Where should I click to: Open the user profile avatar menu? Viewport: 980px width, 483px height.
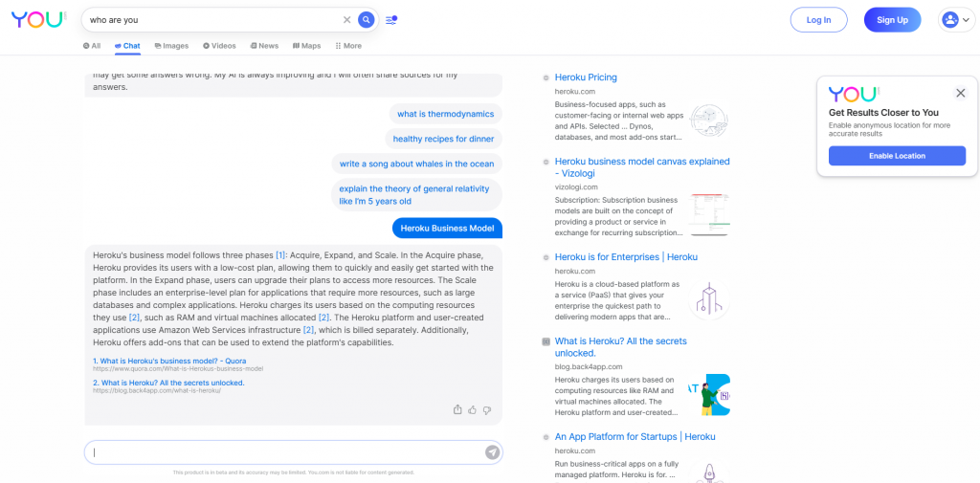(956, 20)
